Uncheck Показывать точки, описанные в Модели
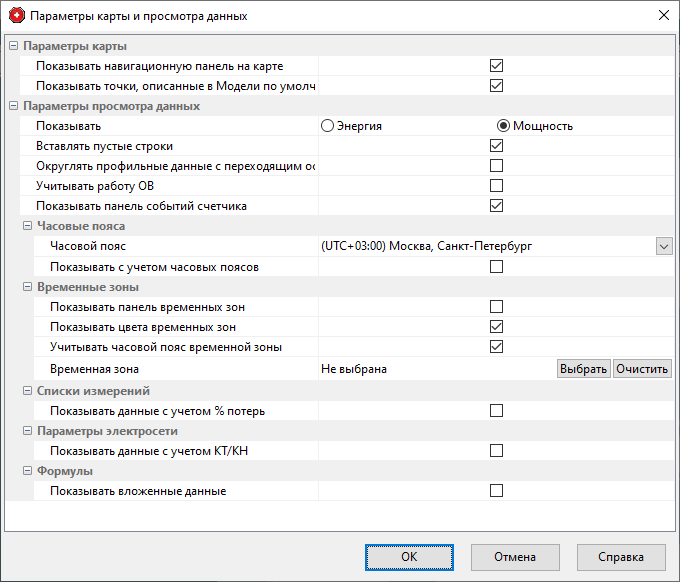 [496, 86]
